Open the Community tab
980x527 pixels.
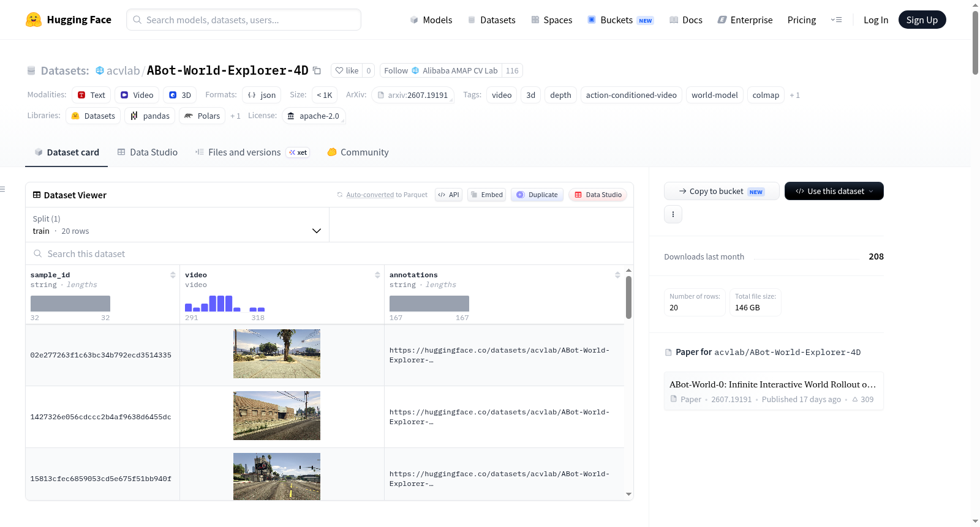[x=358, y=152]
